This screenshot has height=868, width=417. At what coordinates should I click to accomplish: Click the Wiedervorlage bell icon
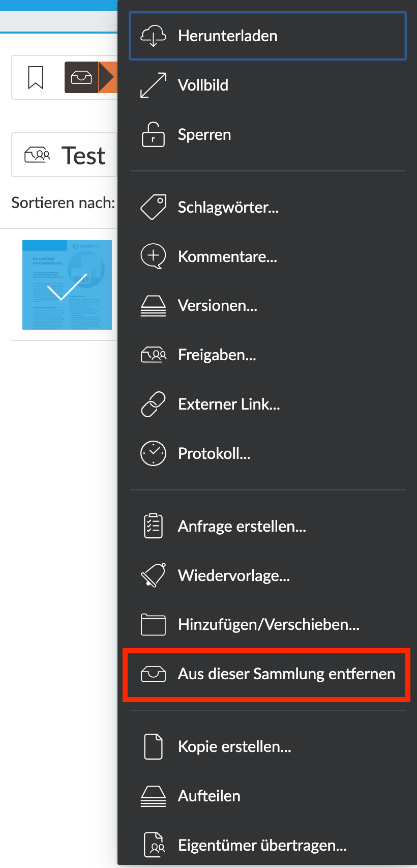(x=153, y=575)
